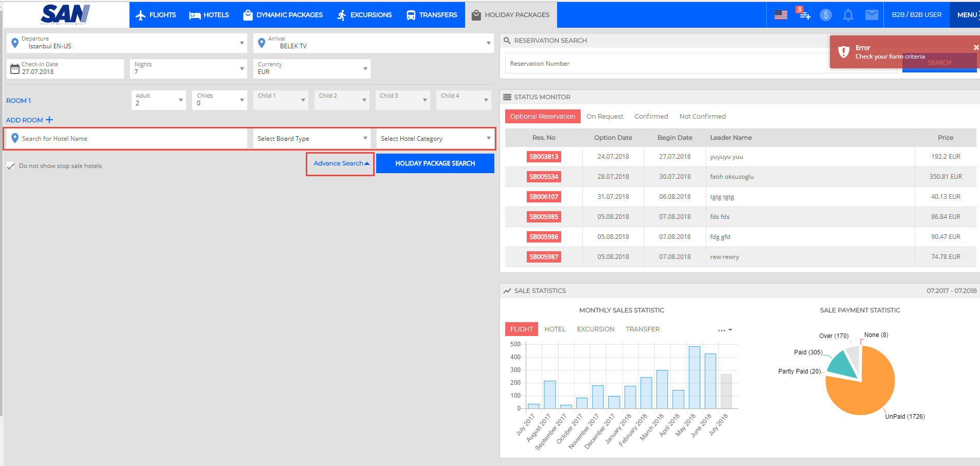Click the US flag language icon
This screenshot has height=466, width=980.
pos(781,15)
